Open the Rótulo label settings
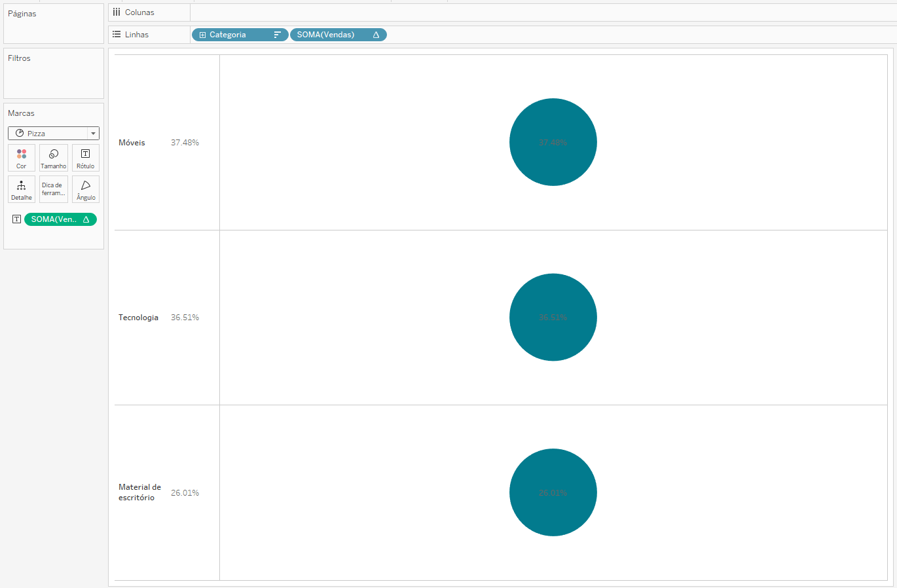 click(x=85, y=158)
